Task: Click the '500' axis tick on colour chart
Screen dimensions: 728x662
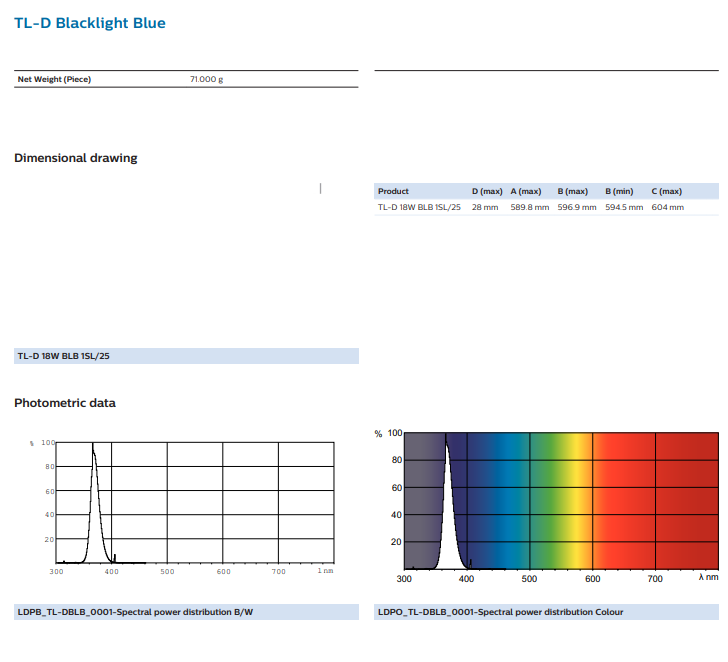Action: coord(529,579)
